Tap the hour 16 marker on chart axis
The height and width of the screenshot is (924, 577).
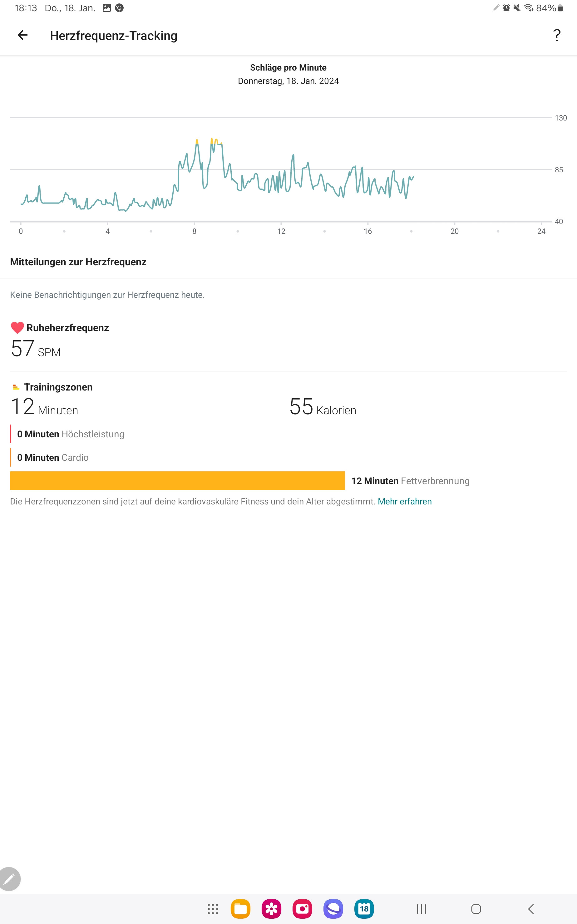tap(368, 231)
